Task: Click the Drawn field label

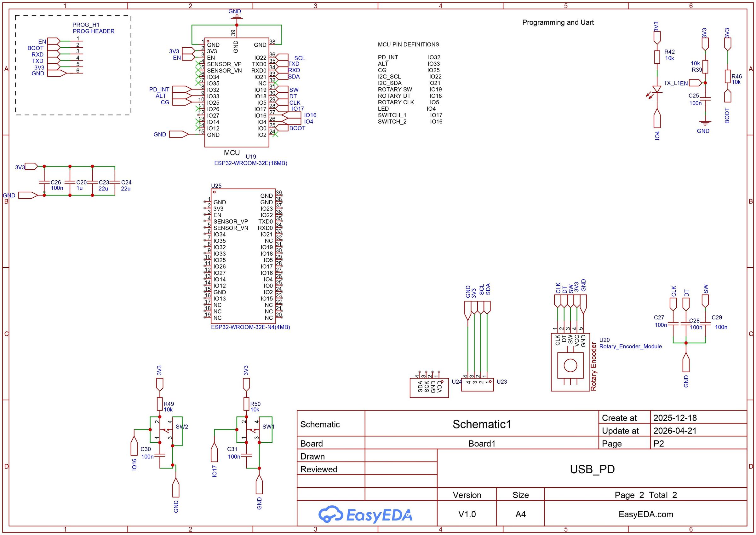Action: pos(312,456)
